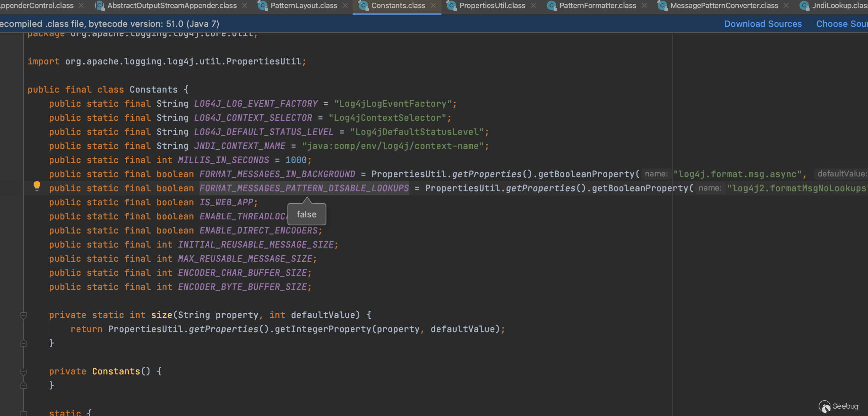Screen dimensions: 868x416
Task: Click the PatternLayout.class tab class icon
Action: 262,6
